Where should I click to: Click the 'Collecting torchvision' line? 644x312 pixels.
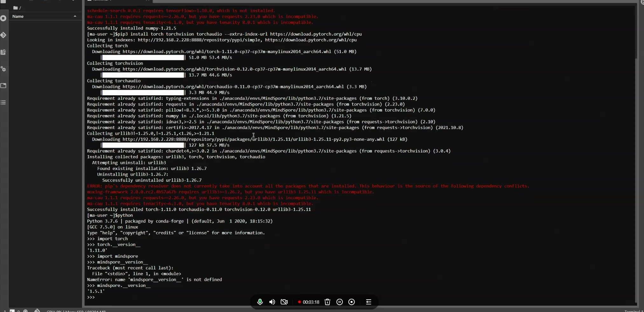click(115, 63)
